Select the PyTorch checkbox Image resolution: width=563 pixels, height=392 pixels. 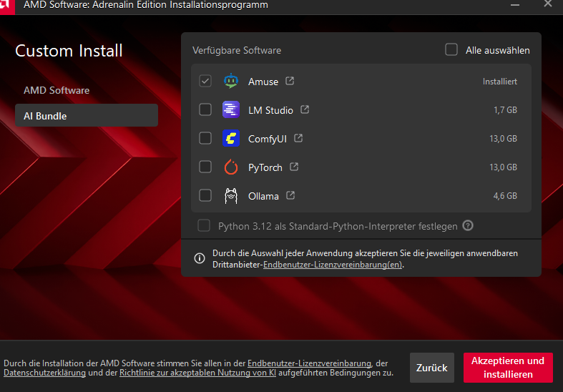(205, 167)
